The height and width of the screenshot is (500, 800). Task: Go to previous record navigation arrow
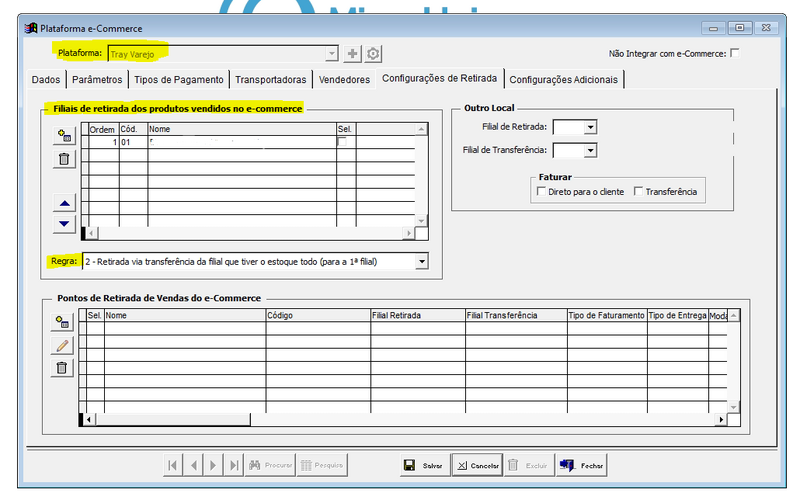tap(193, 465)
